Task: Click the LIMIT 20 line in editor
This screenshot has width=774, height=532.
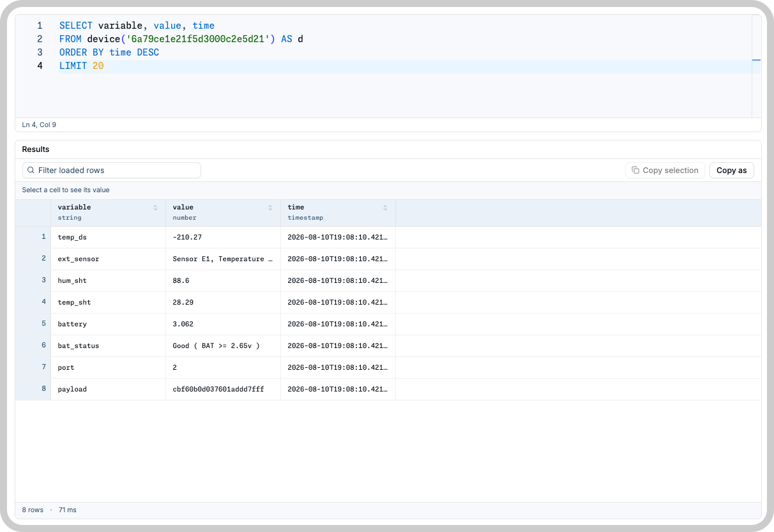Action: (82, 66)
